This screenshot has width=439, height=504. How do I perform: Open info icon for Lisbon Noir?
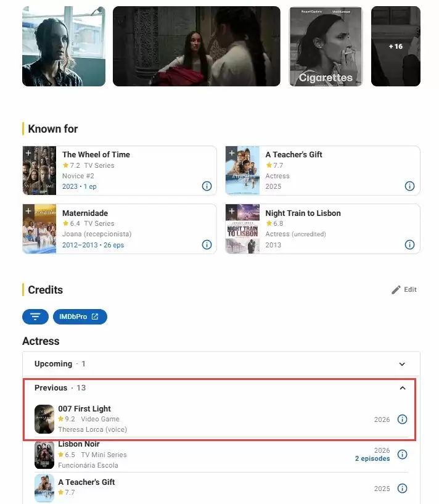(402, 454)
